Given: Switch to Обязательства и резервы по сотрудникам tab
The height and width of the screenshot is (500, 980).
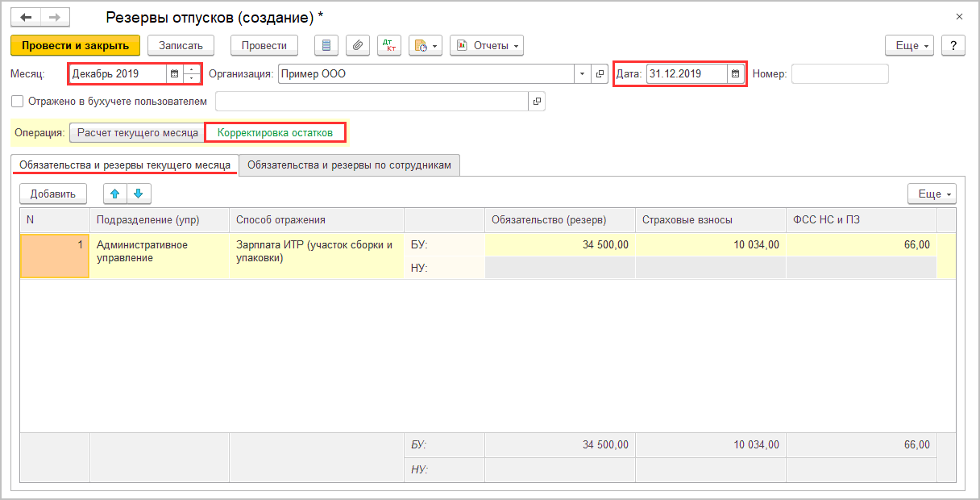Looking at the screenshot, I should (349, 165).
